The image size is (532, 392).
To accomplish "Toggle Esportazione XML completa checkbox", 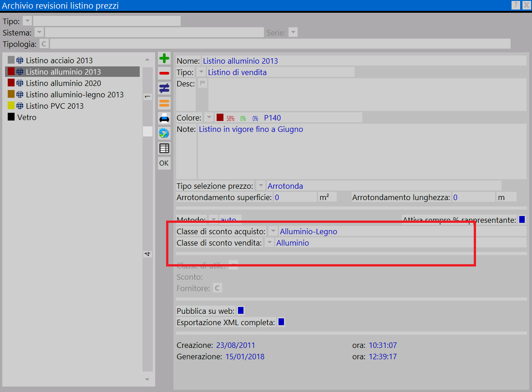I will click(x=281, y=322).
